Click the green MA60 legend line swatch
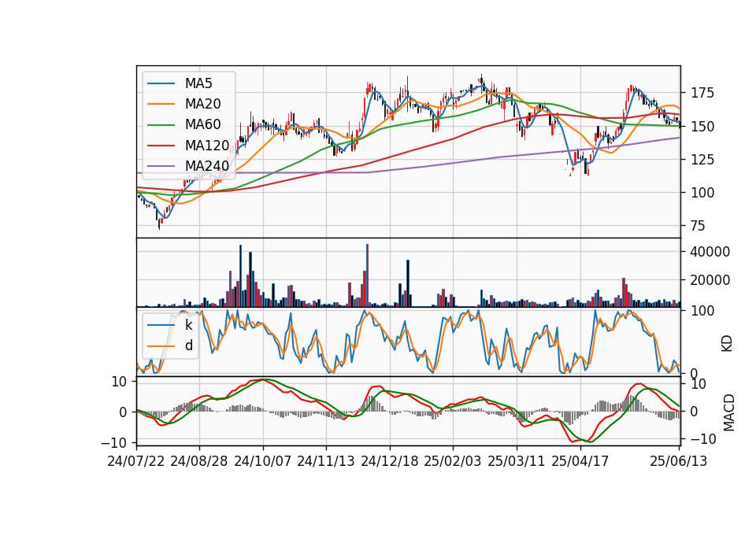 click(161, 125)
